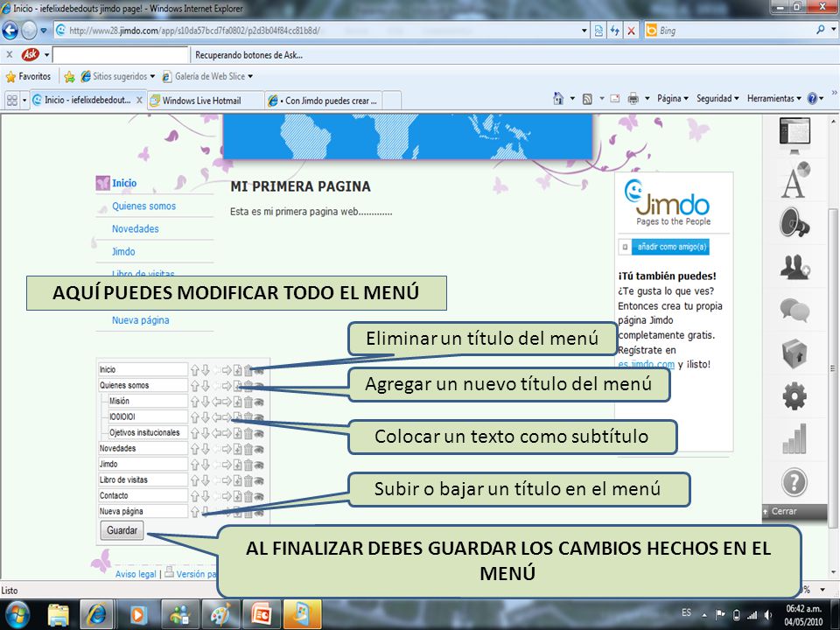The image size is (840, 630).
Task: Open a new blank IE tab
Action: (392, 100)
